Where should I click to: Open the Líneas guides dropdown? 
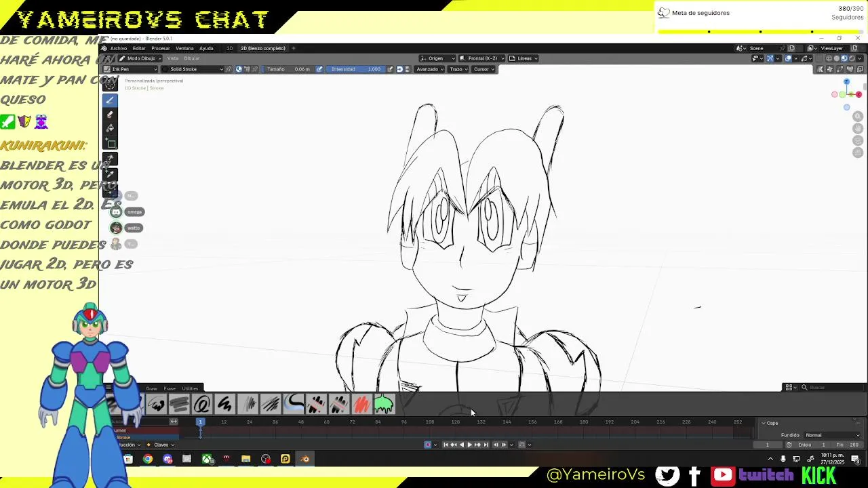(x=524, y=58)
